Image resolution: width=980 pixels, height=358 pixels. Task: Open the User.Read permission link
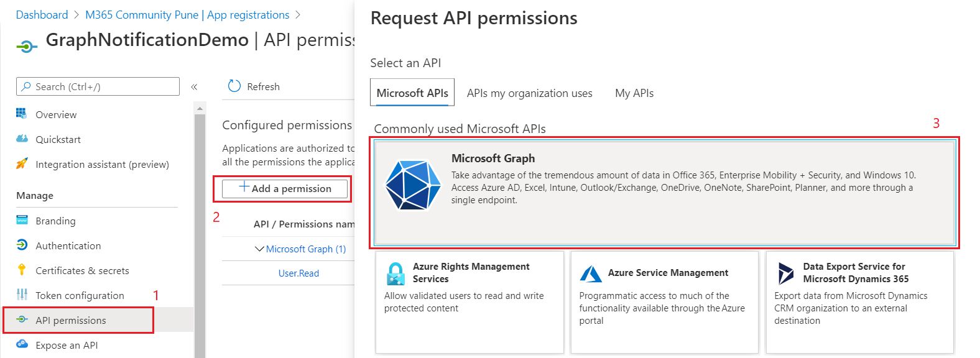pos(298,273)
